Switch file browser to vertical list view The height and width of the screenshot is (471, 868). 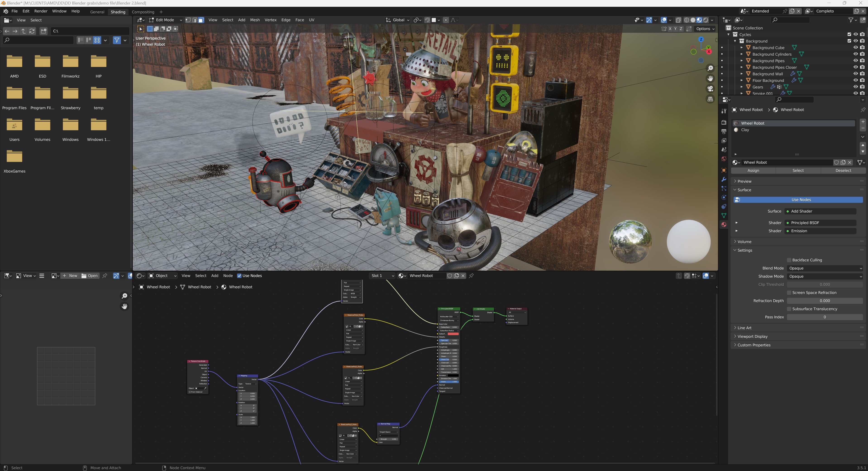[x=81, y=40]
